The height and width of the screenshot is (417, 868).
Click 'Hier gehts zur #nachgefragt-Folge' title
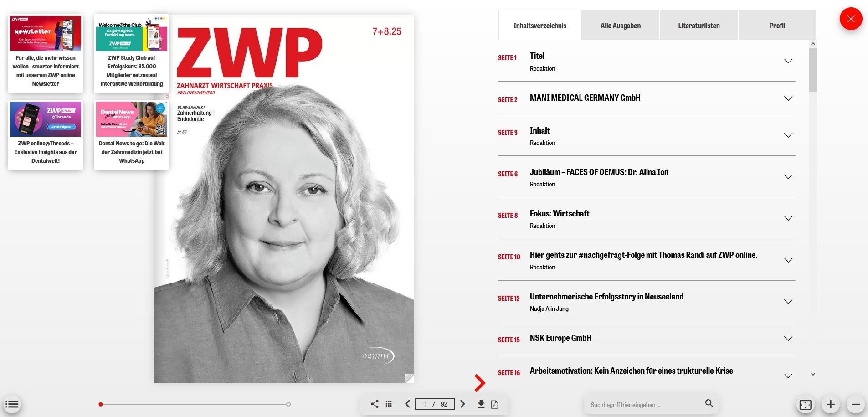coord(643,255)
